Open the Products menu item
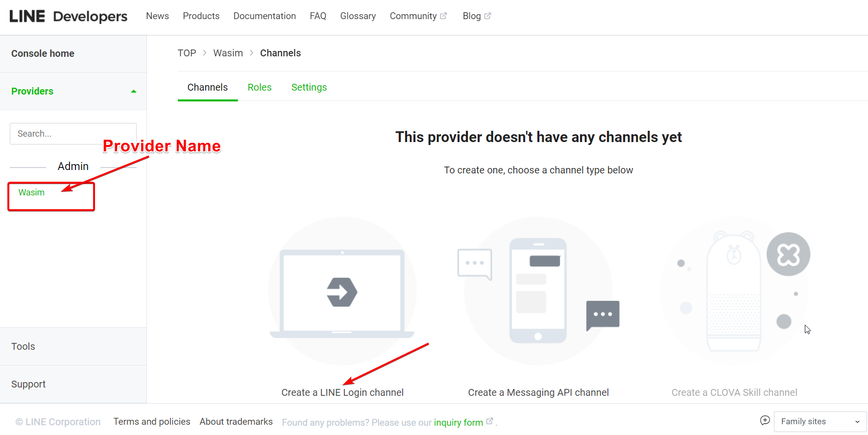868x435 pixels. click(201, 16)
